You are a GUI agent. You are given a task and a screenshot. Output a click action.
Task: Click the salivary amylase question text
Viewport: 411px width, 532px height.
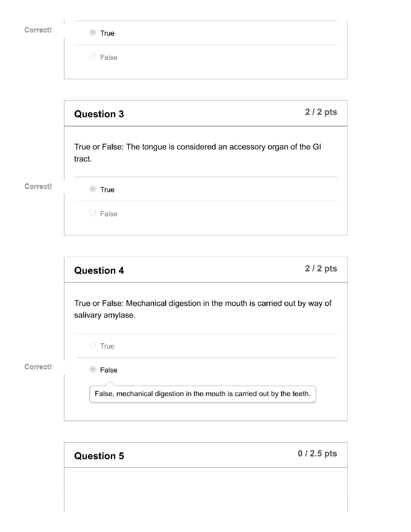tap(202, 309)
